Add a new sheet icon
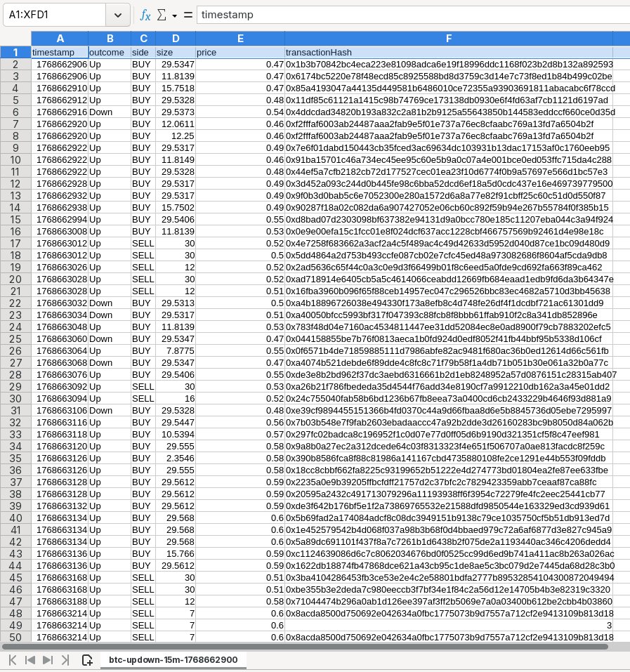 87,660
